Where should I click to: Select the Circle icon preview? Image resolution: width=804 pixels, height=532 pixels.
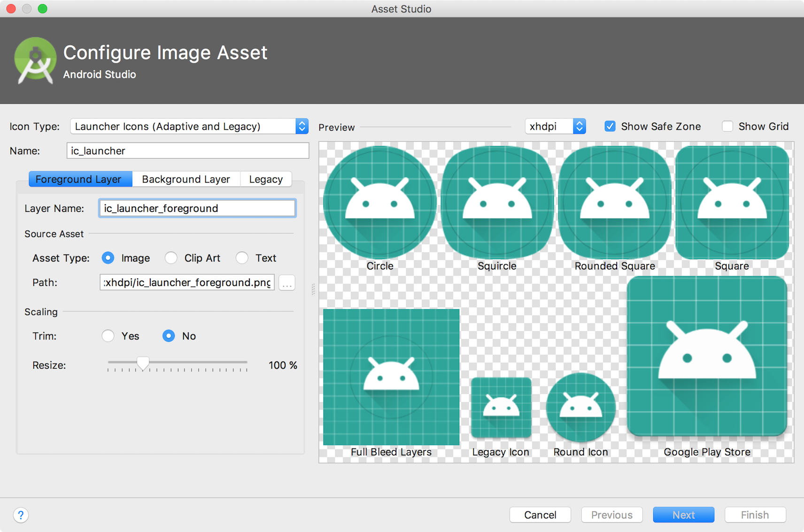[379, 202]
